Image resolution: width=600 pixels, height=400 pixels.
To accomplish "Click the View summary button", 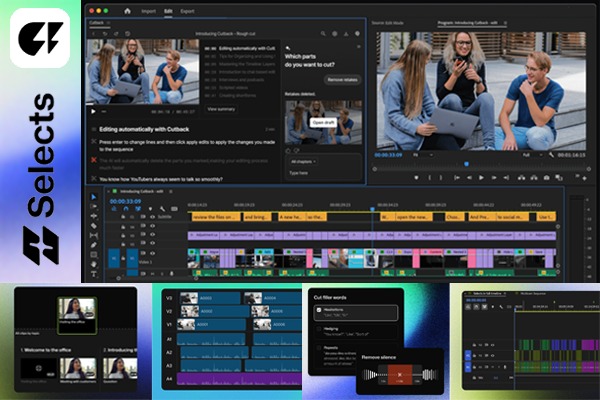I will (221, 109).
